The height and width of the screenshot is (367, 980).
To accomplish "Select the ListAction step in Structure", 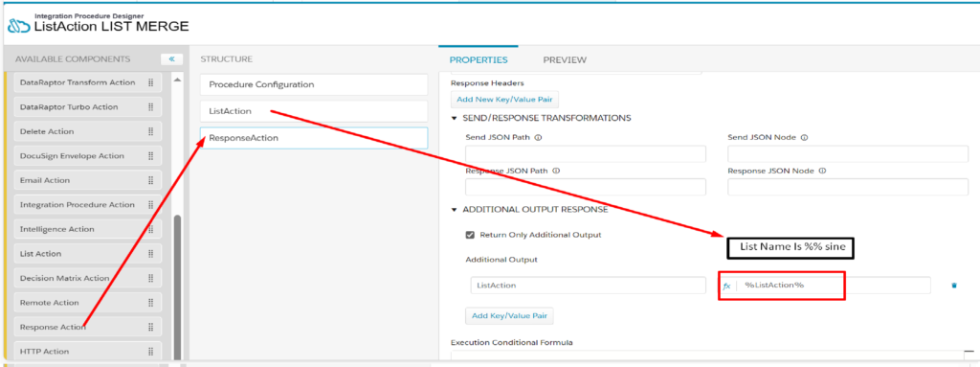I will pos(314,111).
